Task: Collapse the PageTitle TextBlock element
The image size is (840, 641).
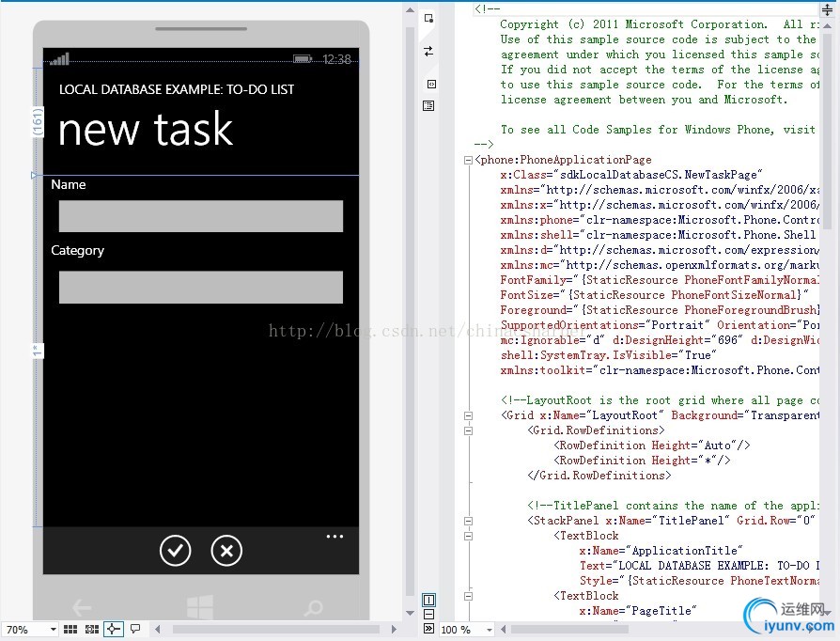Action: click(468, 596)
